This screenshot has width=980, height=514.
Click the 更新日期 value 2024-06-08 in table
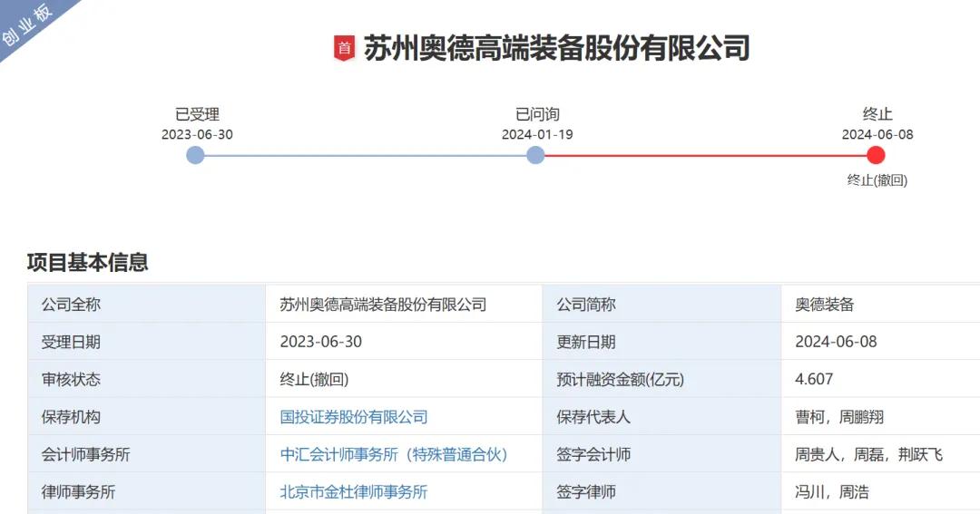[836, 342]
